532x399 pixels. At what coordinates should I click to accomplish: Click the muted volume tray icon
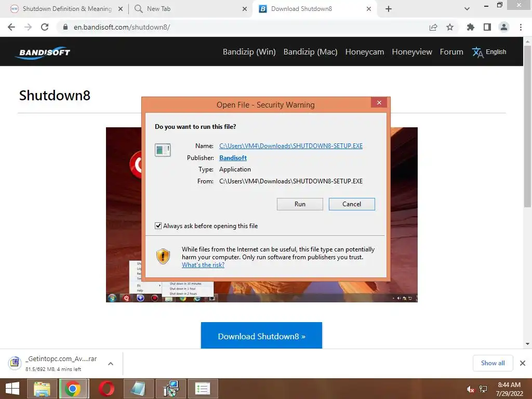470,389
